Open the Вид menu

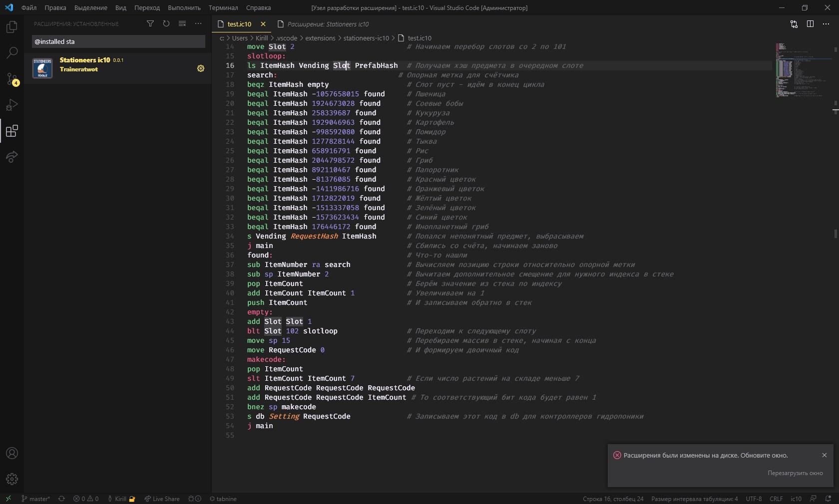pyautogui.click(x=121, y=7)
